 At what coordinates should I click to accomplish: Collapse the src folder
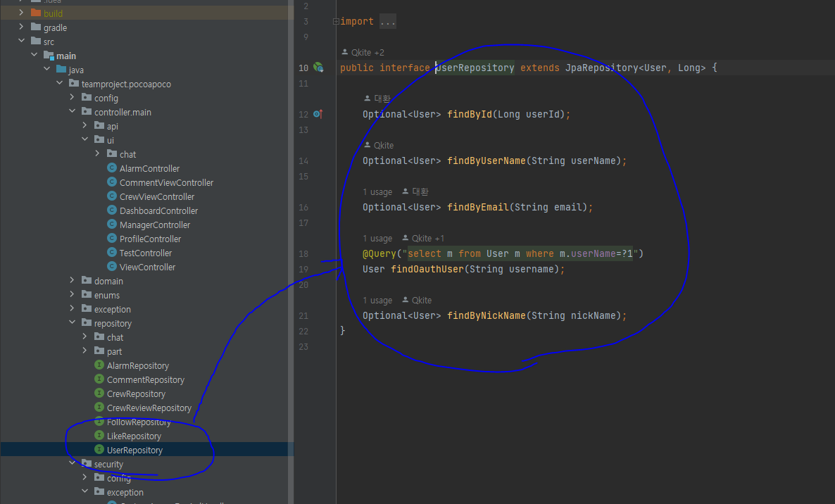[x=21, y=40]
